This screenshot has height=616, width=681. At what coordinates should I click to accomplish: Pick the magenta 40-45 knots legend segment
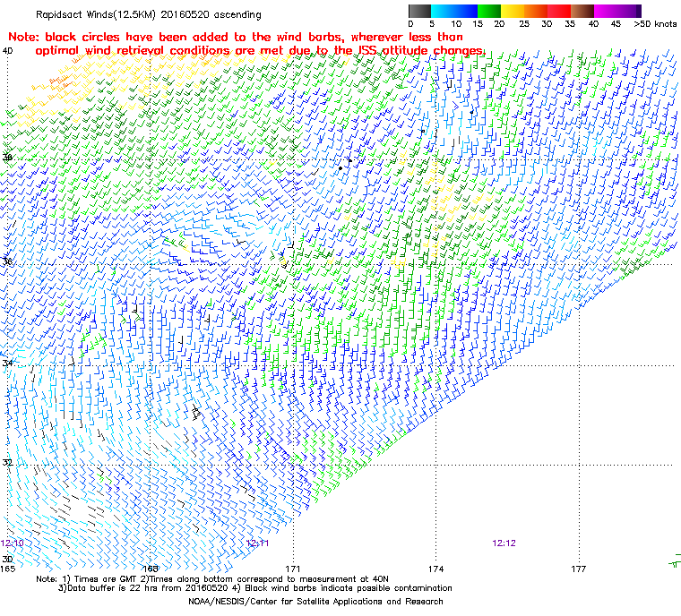click(606, 11)
